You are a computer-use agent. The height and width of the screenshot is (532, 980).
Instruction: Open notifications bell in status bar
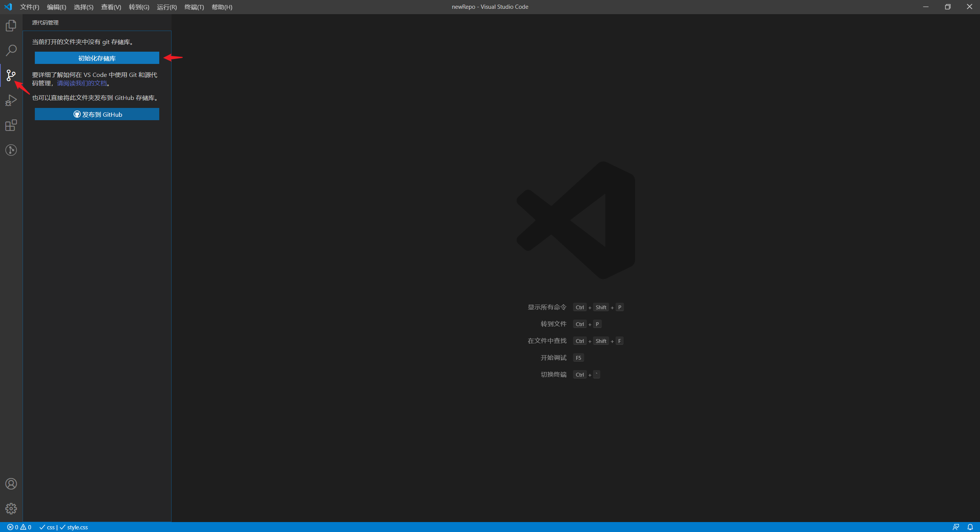970,527
